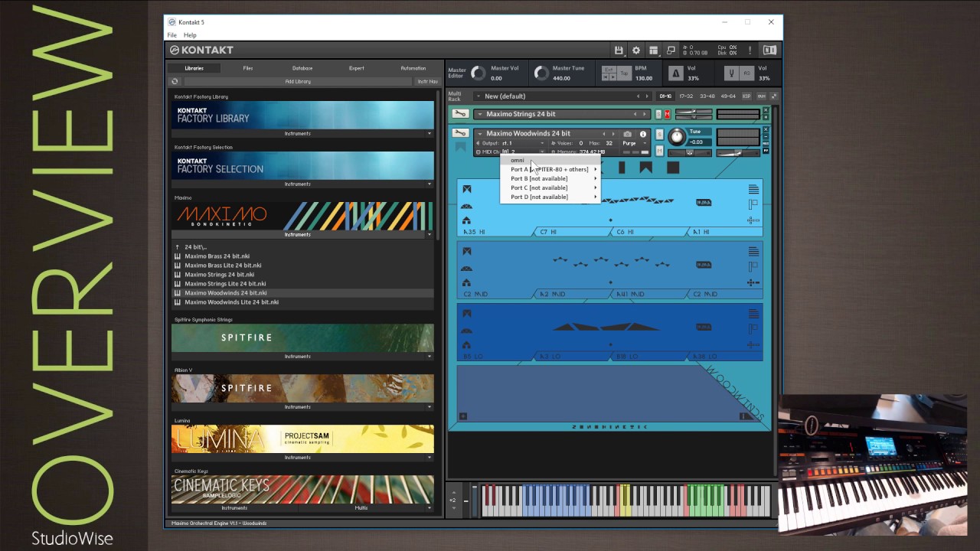Click the metronome icon
The height and width of the screenshot is (551, 980).
[x=675, y=73]
